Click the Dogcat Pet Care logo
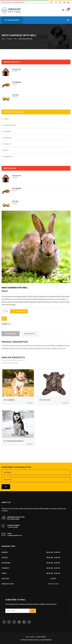The height and width of the screenshot is (644, 72). pyautogui.click(x=11, y=10)
